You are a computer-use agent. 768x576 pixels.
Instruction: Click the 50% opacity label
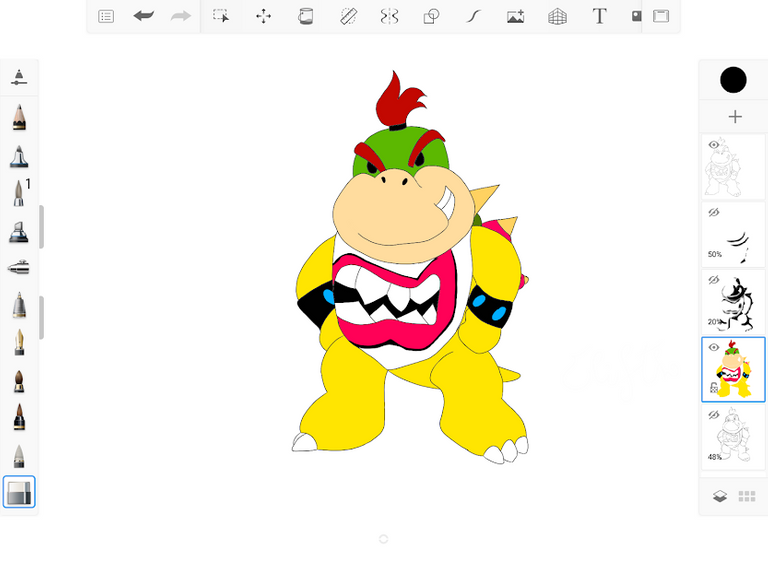(715, 254)
